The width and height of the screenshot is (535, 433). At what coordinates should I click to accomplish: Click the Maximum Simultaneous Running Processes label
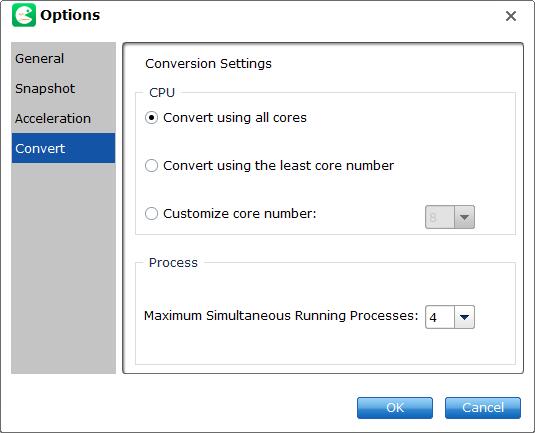click(x=281, y=316)
